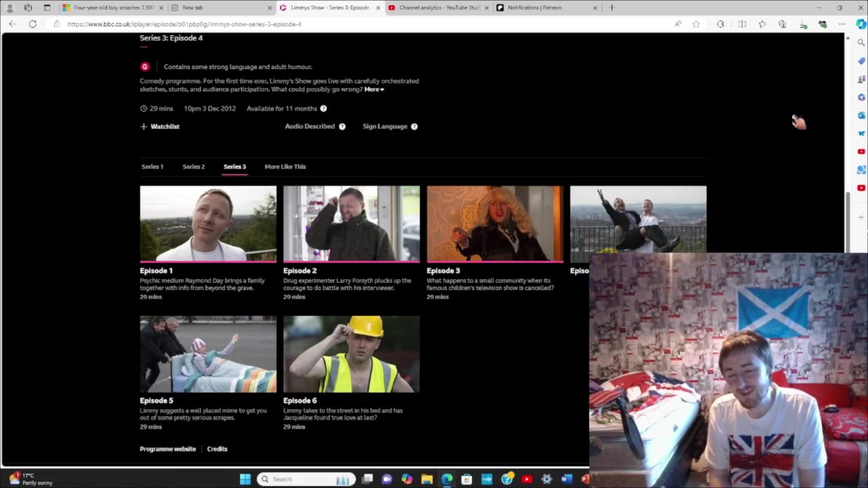Click the Episode 2 thumbnail
Viewport: 868px width, 488px height.
coord(351,224)
